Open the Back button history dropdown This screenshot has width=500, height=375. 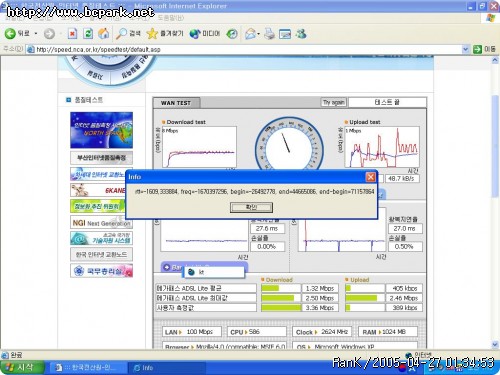tap(36, 34)
